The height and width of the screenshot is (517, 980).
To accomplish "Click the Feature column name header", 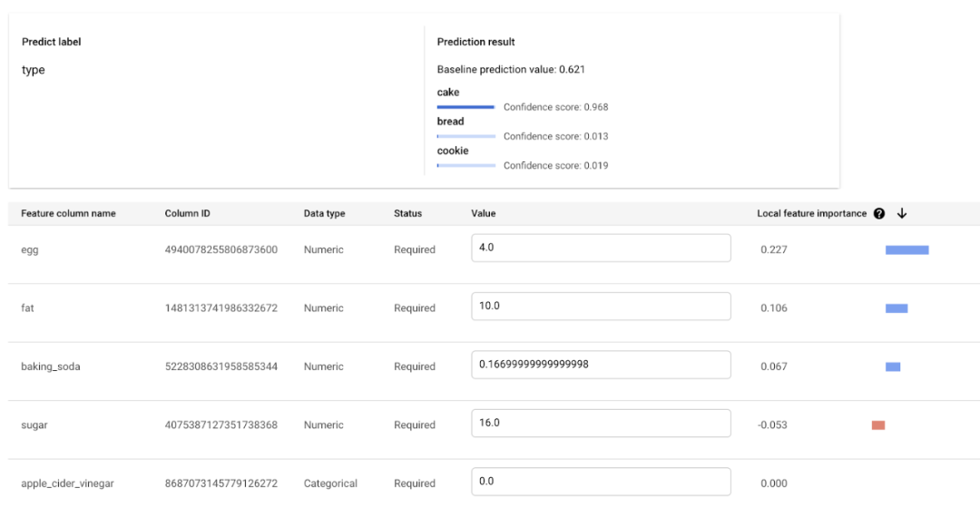I will [68, 214].
